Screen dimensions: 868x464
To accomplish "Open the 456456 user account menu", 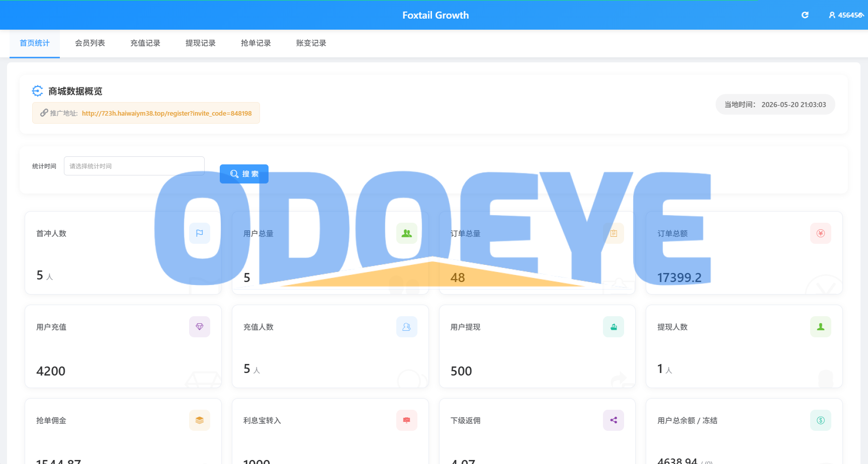I will [x=846, y=15].
